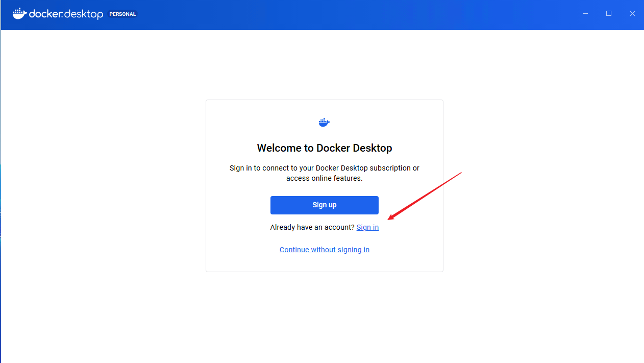Click the empty blue title bar area
Viewport: 644px width, 363px height.
[357, 14]
